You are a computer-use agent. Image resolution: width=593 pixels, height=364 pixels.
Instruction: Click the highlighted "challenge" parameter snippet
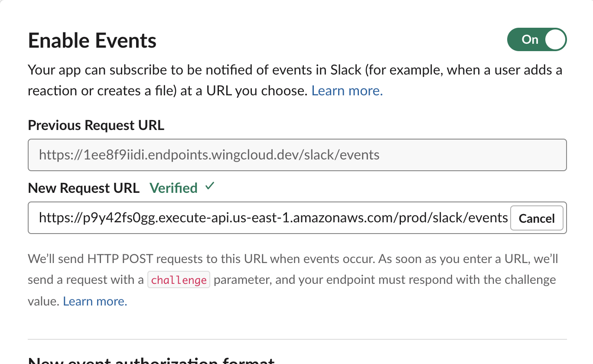179,279
